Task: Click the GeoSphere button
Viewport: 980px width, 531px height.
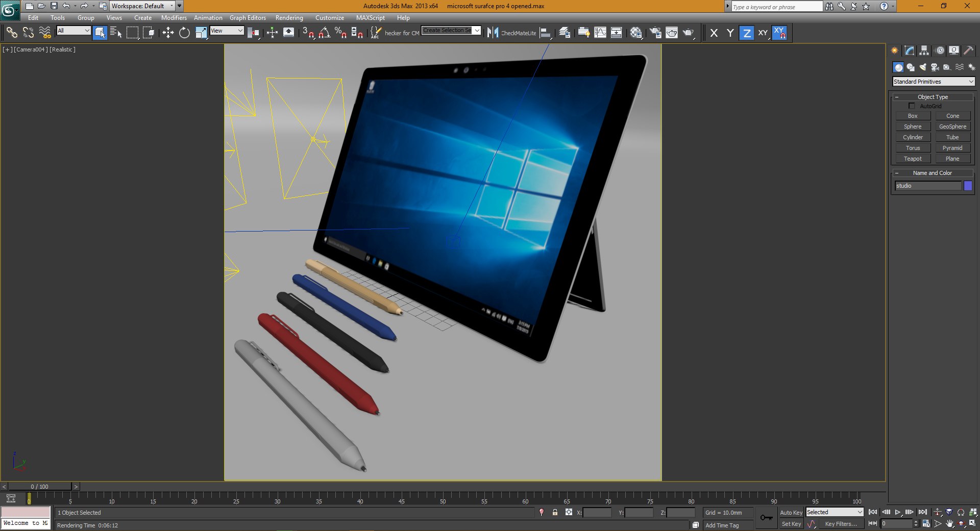Action: coord(952,127)
